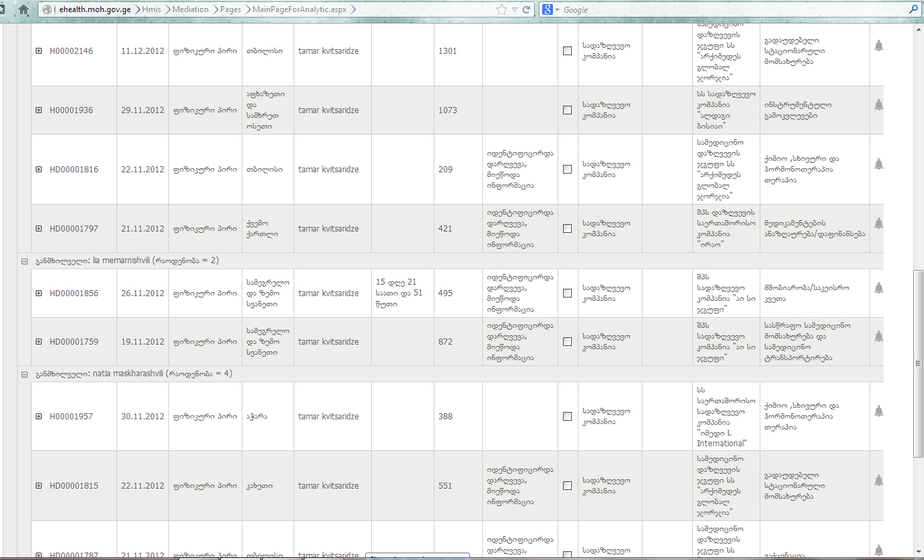
Task: Open the Google search engine dropdown
Action: pos(550,9)
